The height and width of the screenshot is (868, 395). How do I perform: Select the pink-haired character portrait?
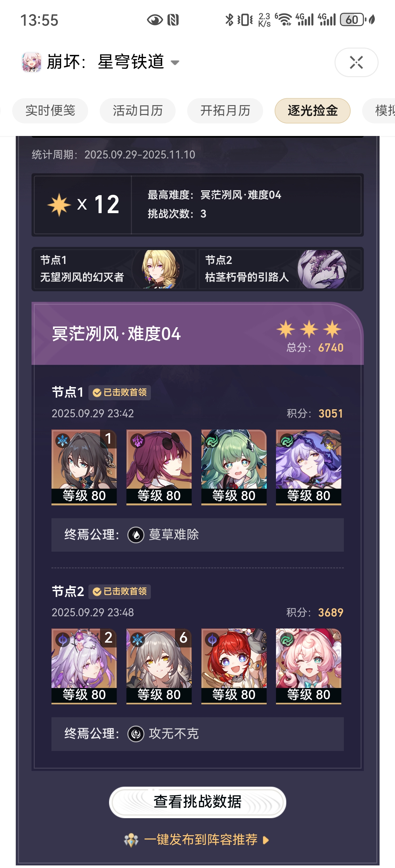coord(308,666)
